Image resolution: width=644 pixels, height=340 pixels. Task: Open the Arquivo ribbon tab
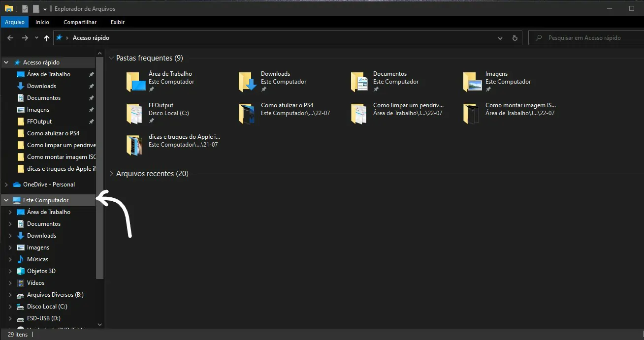15,22
